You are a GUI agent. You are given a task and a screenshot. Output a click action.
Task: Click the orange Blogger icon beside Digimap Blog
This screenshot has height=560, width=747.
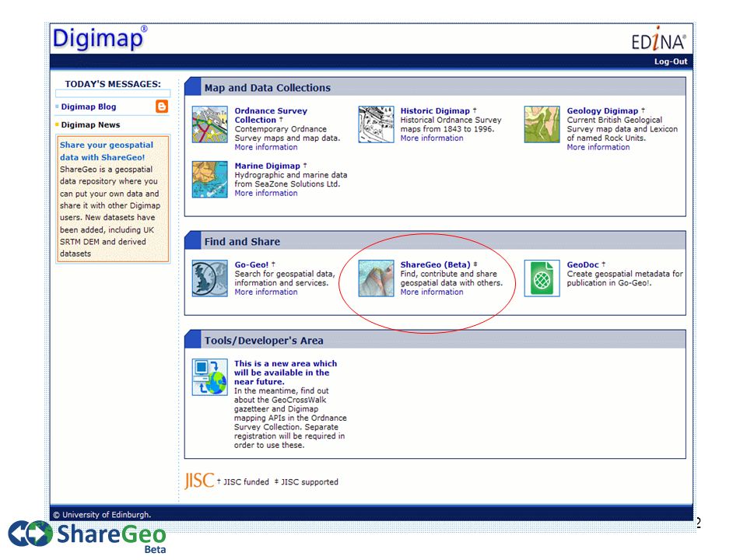coord(162,107)
